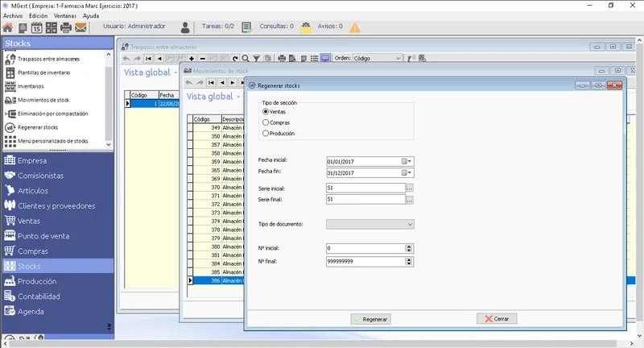The image size is (644, 348).
Task: Go to next record in Movimientos de stock toolbar
Action: pos(233,83)
